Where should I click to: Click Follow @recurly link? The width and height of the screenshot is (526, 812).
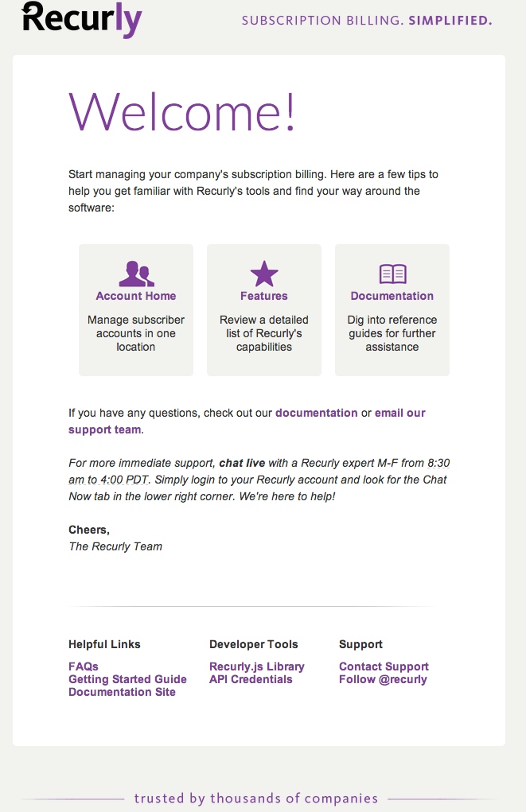pos(383,679)
